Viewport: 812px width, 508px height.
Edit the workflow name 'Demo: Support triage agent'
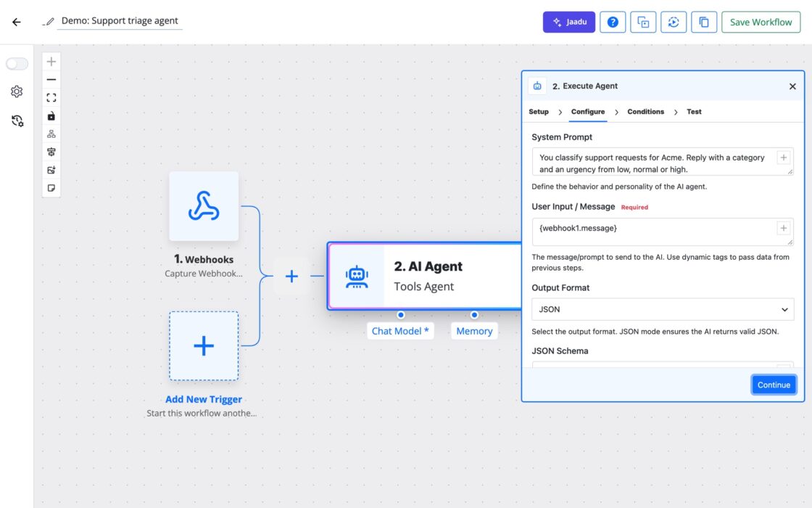click(x=120, y=21)
